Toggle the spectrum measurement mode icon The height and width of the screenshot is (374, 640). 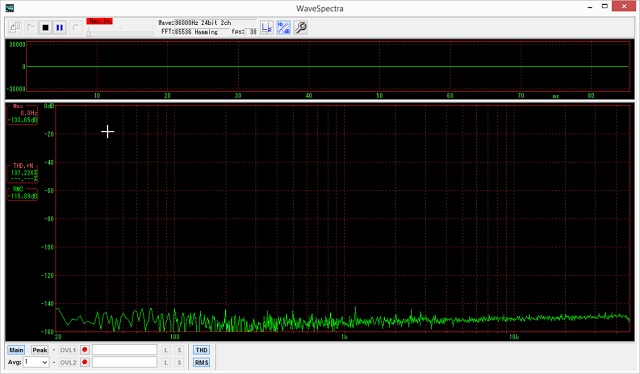click(x=284, y=27)
